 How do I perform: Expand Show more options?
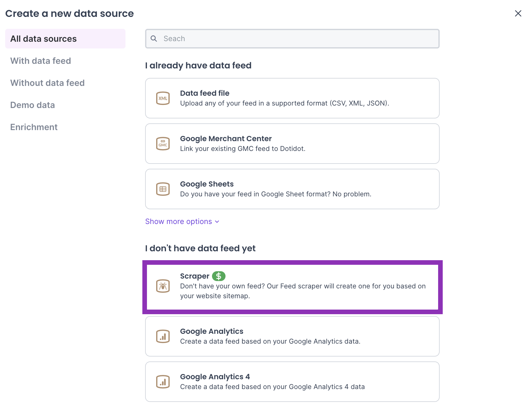click(x=179, y=222)
